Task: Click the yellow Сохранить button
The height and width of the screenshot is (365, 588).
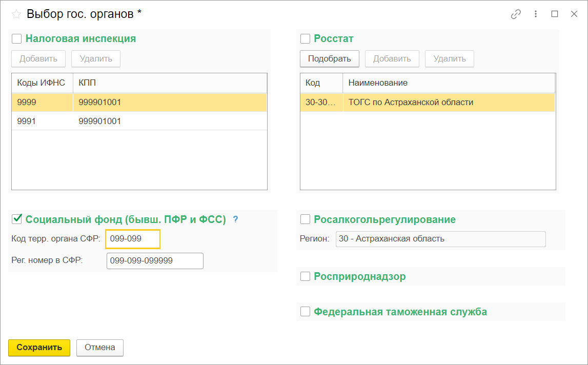Action: pos(39,347)
